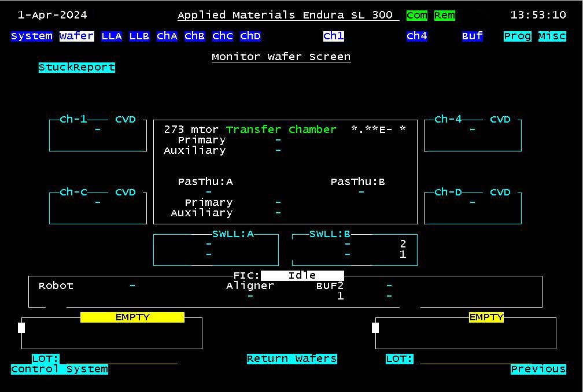Click the PasThu:B label
This screenshot has height=392, width=583.
[358, 182]
